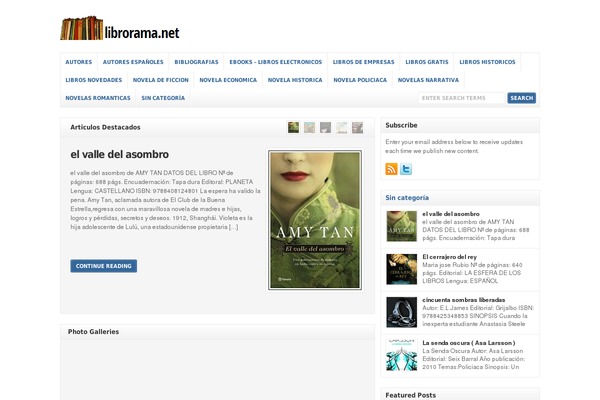This screenshot has height=400, width=600.
Task: Click the Featured Posts heading
Action: (411, 395)
